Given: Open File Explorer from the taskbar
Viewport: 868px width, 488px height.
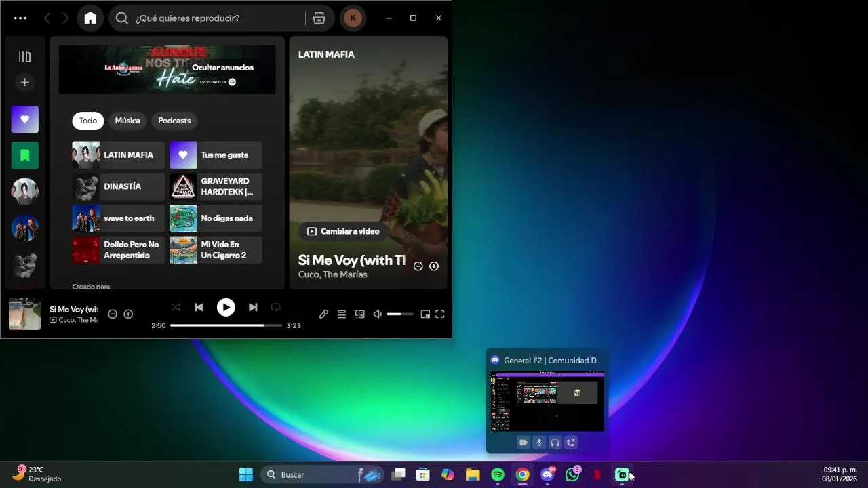Looking at the screenshot, I should [x=473, y=474].
